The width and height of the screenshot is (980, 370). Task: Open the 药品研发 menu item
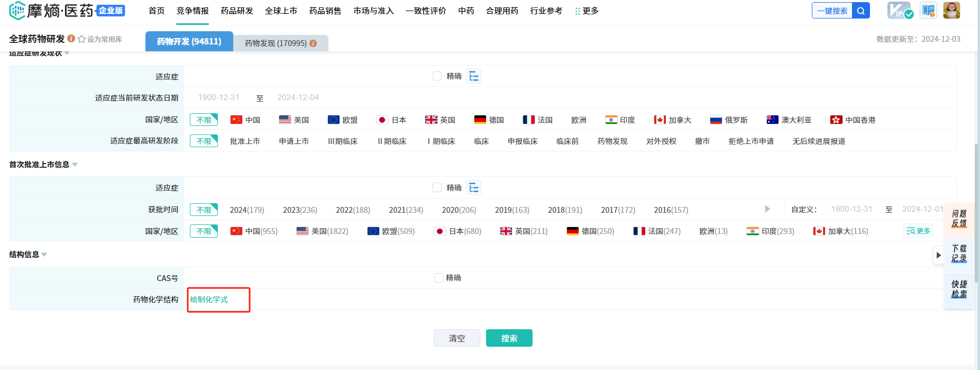(237, 11)
